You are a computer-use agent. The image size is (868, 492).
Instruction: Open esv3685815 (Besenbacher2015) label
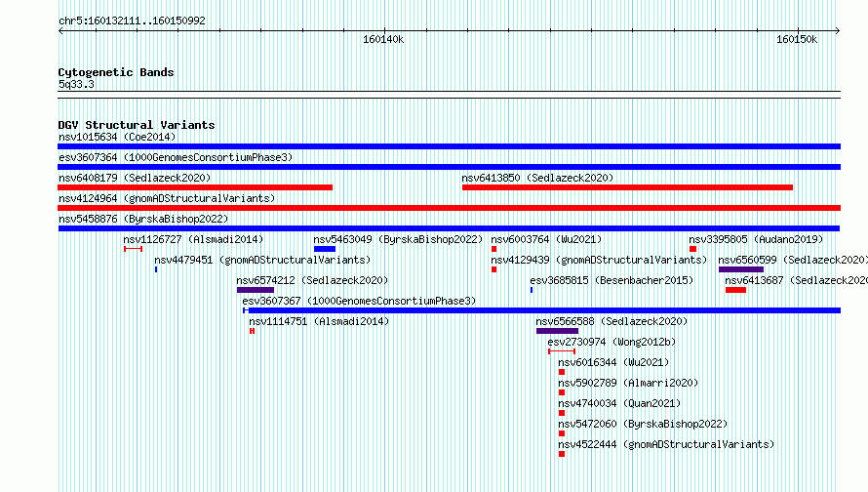click(x=612, y=280)
